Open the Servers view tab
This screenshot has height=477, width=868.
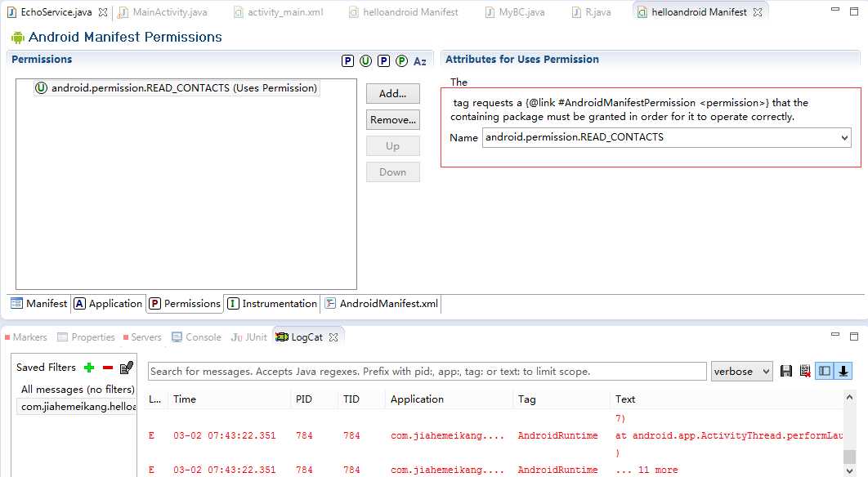click(x=142, y=337)
